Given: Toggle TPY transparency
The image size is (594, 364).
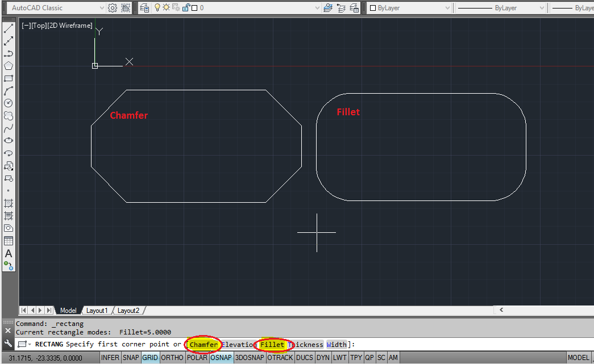Looking at the screenshot, I should 356,358.
